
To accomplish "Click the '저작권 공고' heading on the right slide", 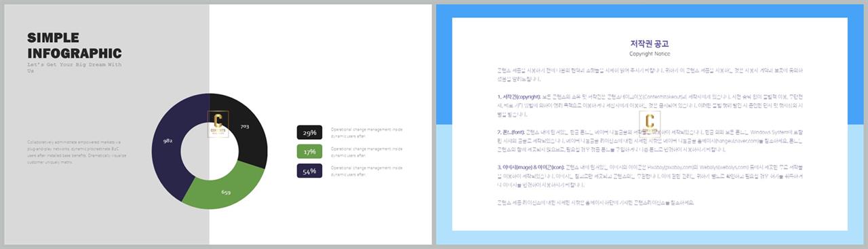I will tap(650, 43).
